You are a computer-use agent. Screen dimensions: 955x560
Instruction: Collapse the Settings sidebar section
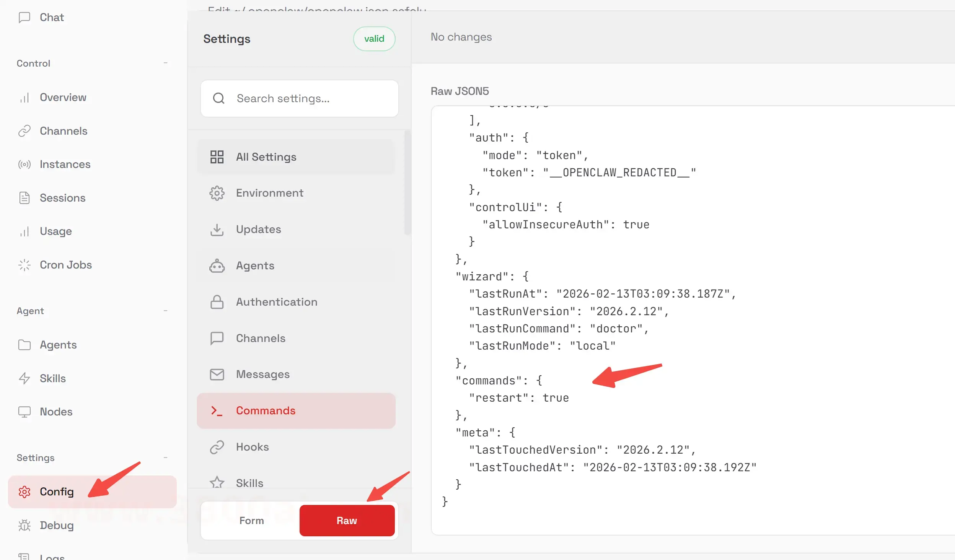(x=165, y=458)
